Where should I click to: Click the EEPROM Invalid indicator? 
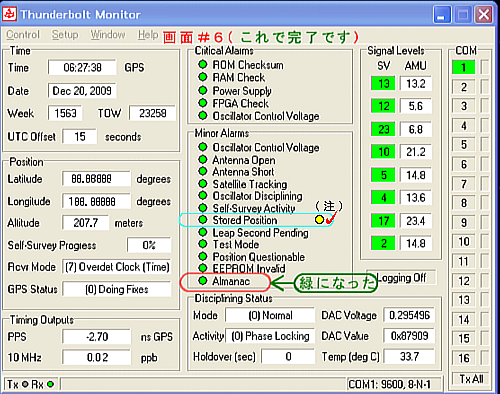coord(203,268)
